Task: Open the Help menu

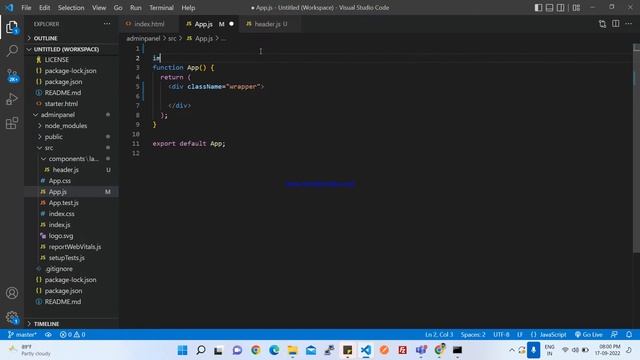Action: (188, 8)
